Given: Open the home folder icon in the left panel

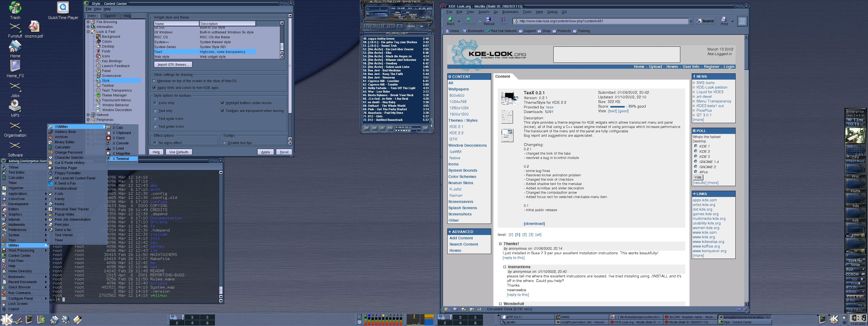Looking at the screenshot, I should pyautogui.click(x=55, y=319).
